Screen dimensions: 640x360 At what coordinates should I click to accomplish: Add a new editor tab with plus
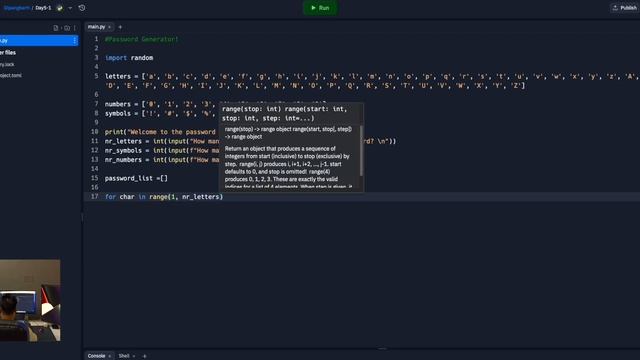(120, 27)
